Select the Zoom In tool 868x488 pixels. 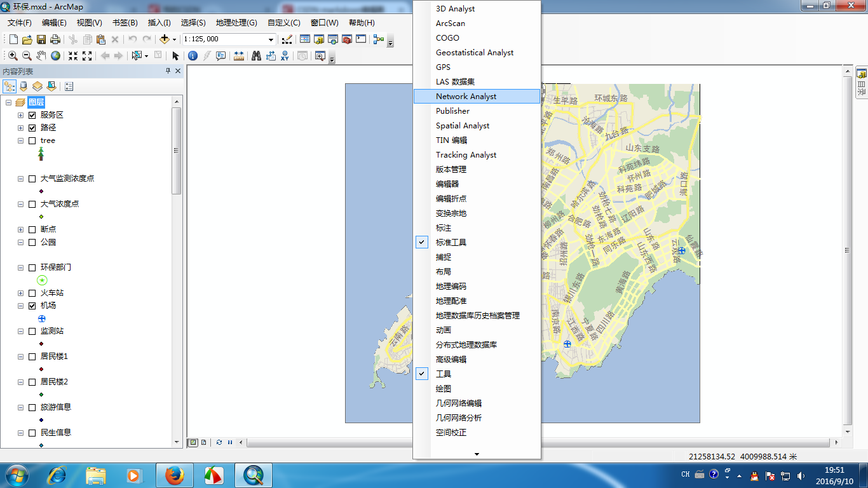click(x=13, y=56)
